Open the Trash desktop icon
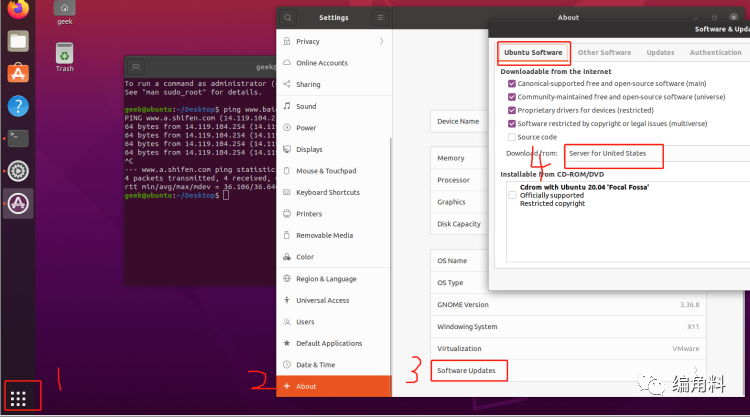 point(65,57)
